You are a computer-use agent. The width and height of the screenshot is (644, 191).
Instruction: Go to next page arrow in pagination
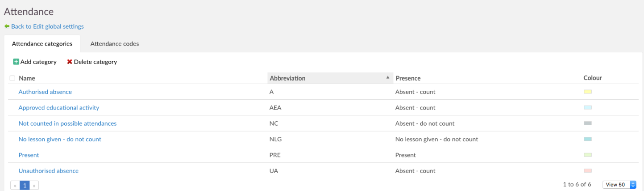point(34,185)
